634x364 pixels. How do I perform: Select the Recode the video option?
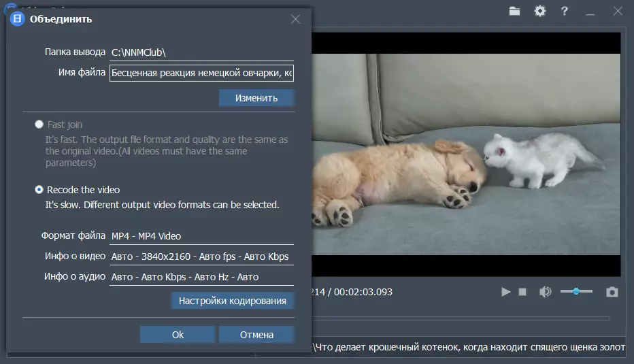pos(39,190)
